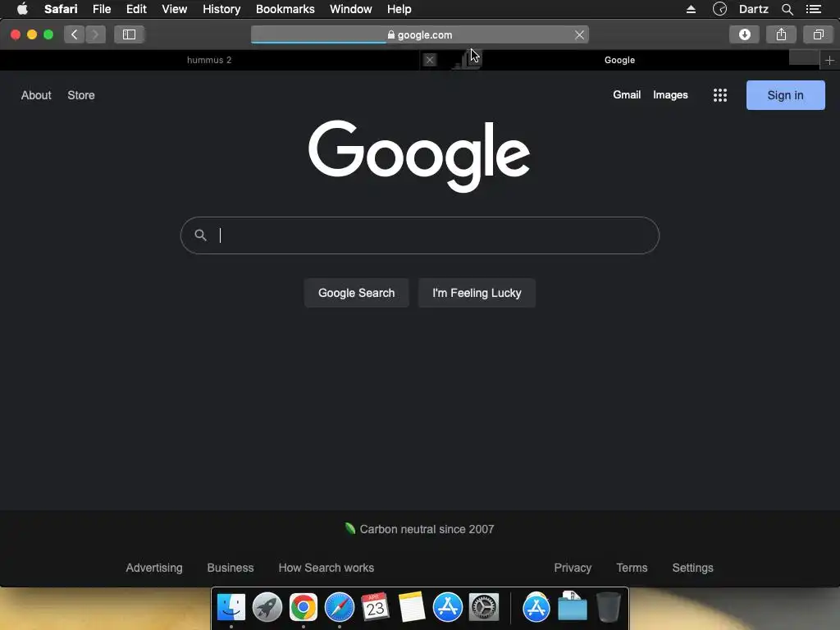Open the Help menu
Screen dimensions: 840x630
coord(399,9)
